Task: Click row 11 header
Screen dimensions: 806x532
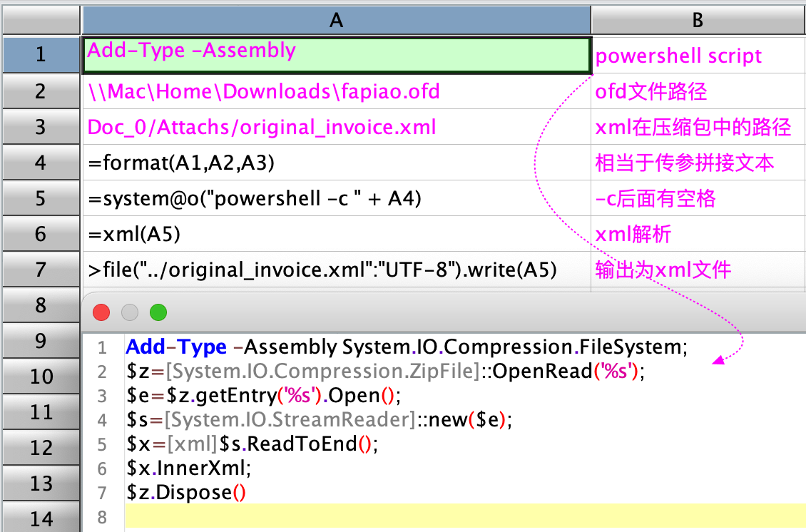Action: [41, 412]
